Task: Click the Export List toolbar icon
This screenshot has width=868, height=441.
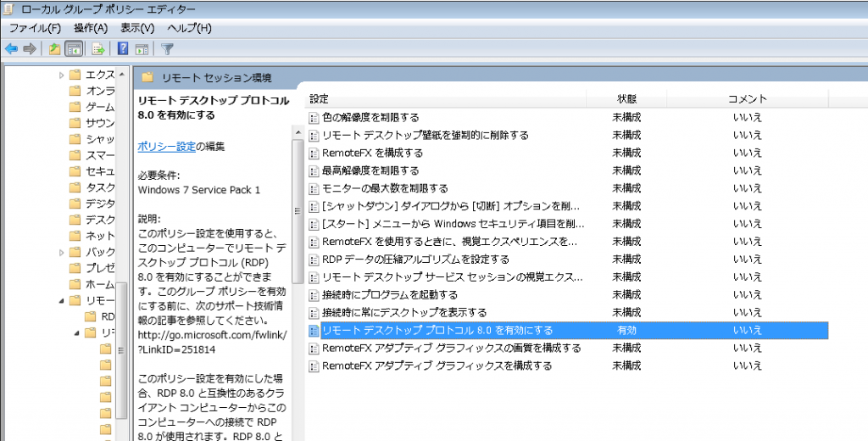Action: [x=98, y=48]
